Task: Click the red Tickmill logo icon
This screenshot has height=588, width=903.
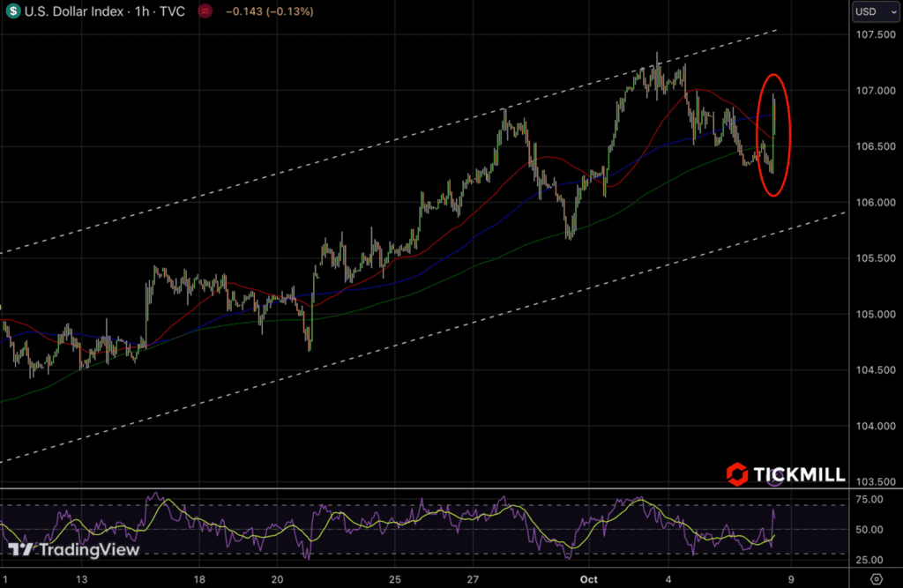Action: click(736, 474)
